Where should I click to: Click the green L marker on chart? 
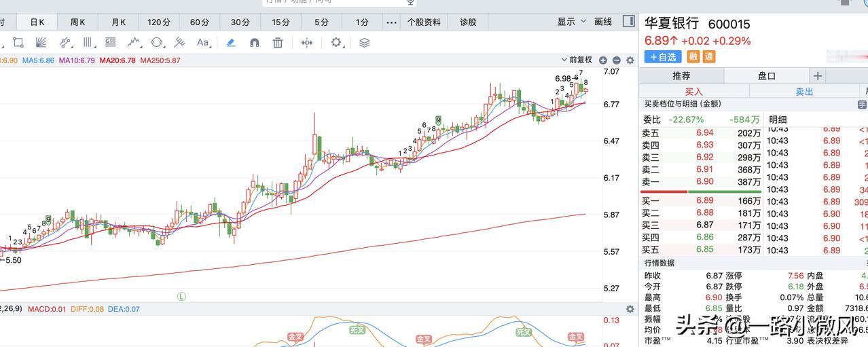tap(181, 297)
